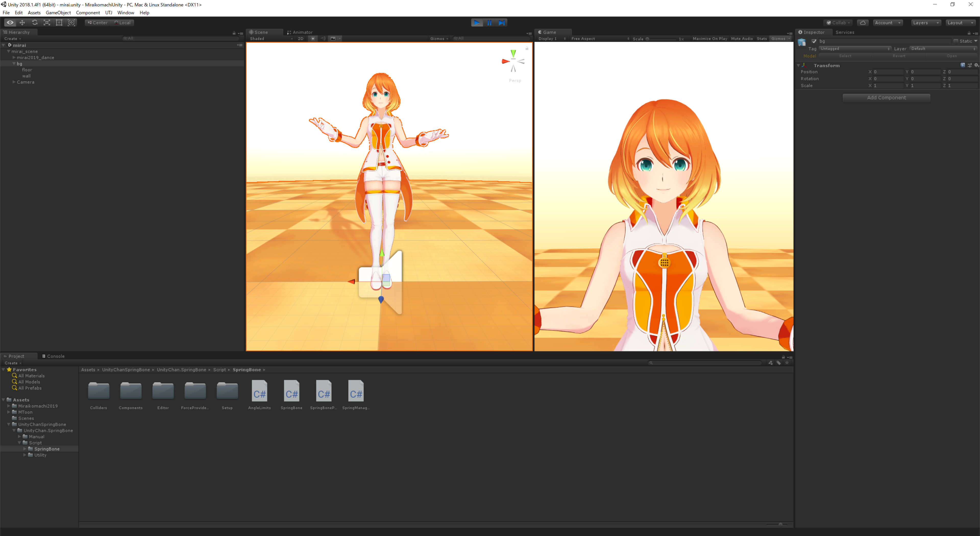Open the ForceProviders folder
Viewport: 980px width, 536px height.
click(x=195, y=395)
